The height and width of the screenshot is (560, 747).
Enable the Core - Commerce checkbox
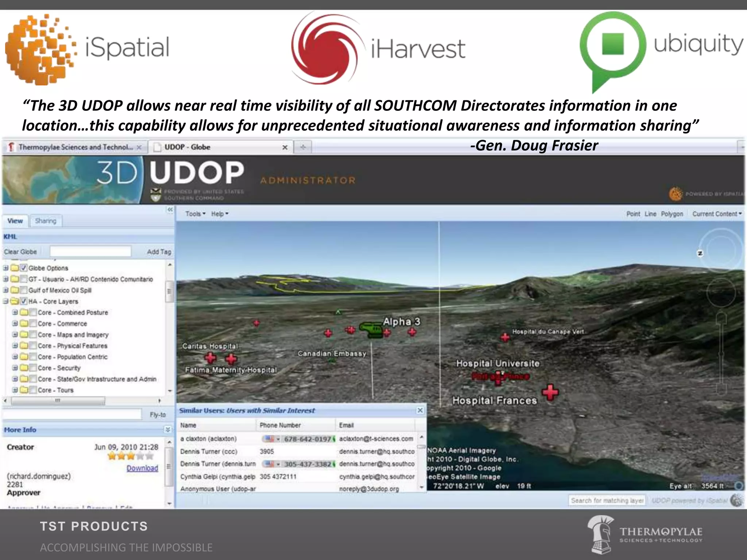click(33, 323)
